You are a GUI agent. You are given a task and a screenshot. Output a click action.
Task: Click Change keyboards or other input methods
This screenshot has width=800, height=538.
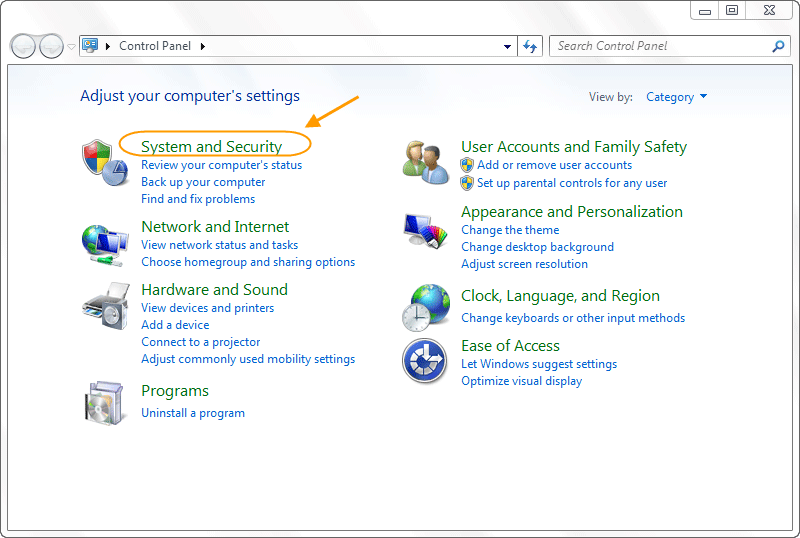pos(573,318)
